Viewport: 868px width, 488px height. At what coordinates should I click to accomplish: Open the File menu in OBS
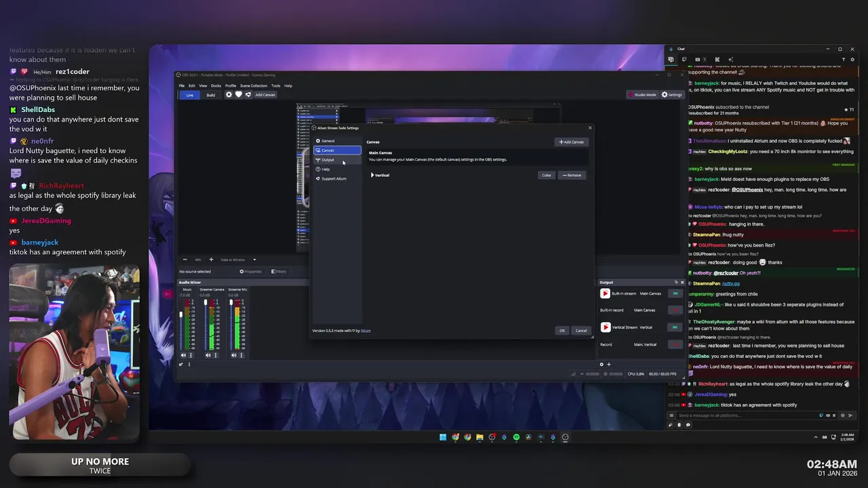click(182, 85)
